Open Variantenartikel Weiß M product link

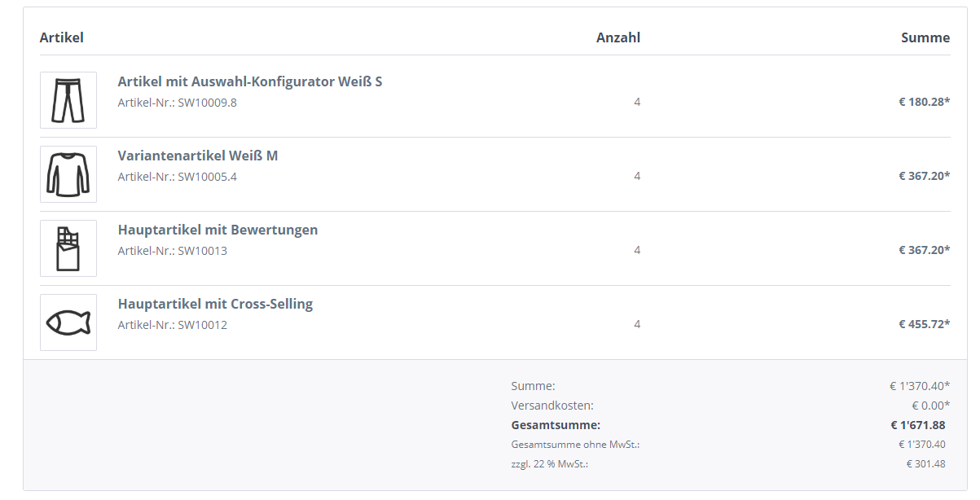198,156
